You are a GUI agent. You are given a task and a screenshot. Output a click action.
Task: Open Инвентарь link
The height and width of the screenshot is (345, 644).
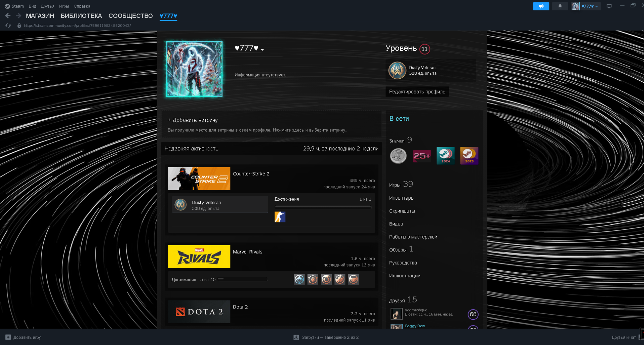[x=401, y=198]
